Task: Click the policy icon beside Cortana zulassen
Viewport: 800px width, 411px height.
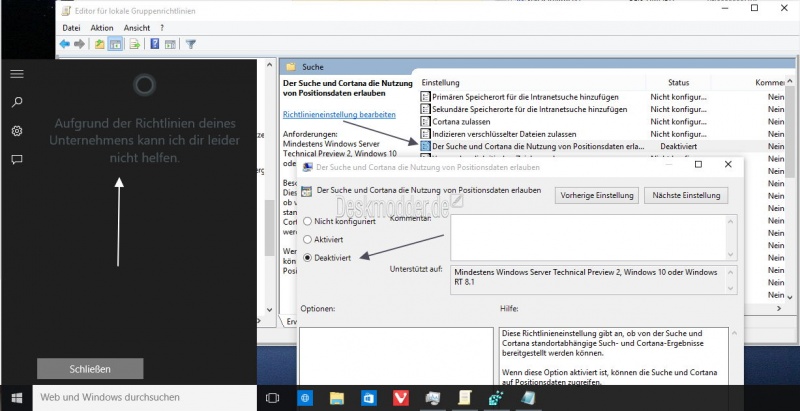Action: [426, 121]
